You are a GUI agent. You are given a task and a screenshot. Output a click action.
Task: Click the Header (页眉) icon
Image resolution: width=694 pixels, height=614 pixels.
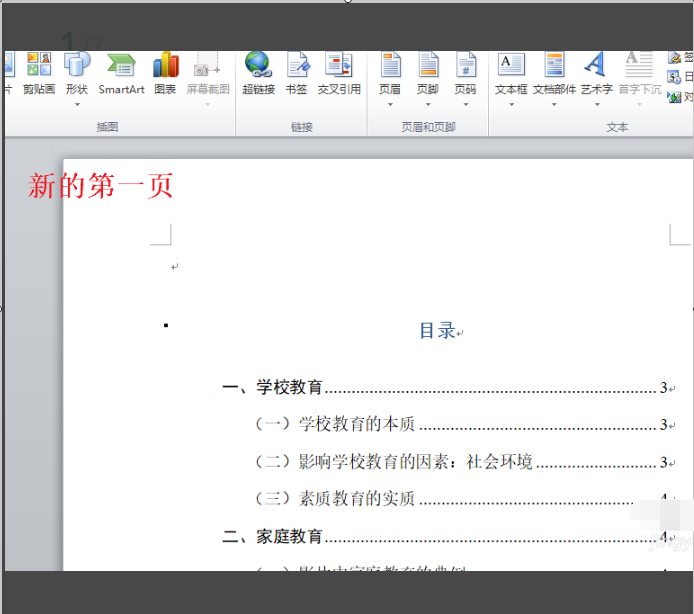[x=390, y=65]
